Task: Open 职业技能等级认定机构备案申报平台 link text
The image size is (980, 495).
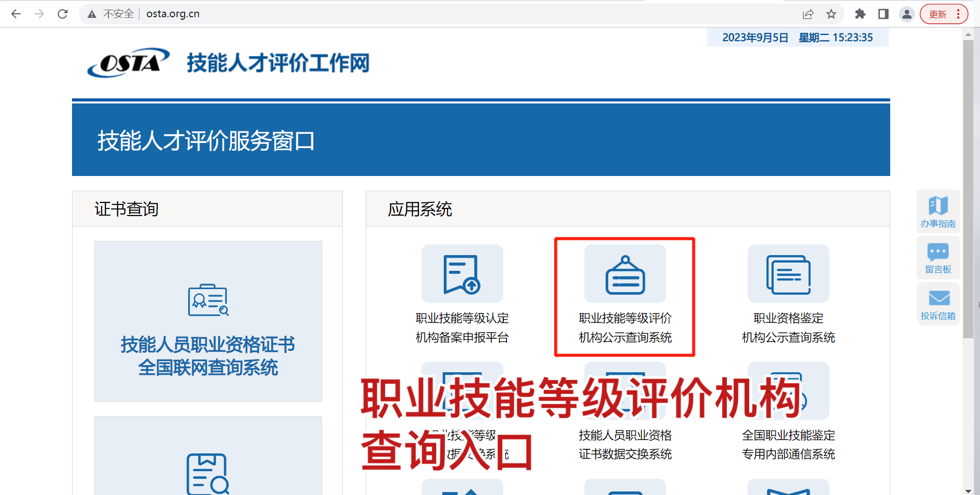Action: pyautogui.click(x=462, y=328)
